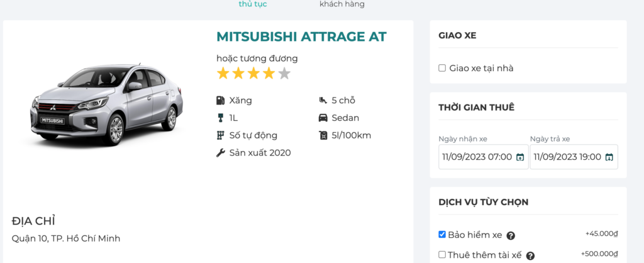Click the engine icon beside 1L
The height and width of the screenshot is (263, 644).
tap(220, 118)
